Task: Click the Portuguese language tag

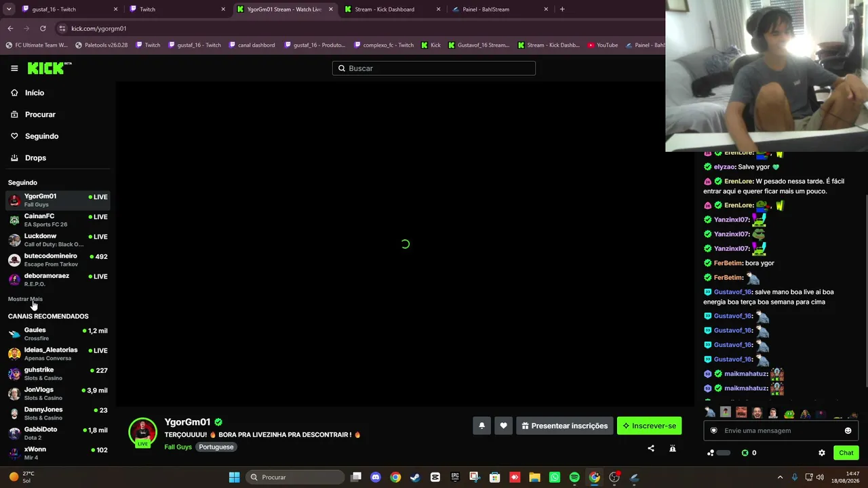Action: tap(216, 447)
